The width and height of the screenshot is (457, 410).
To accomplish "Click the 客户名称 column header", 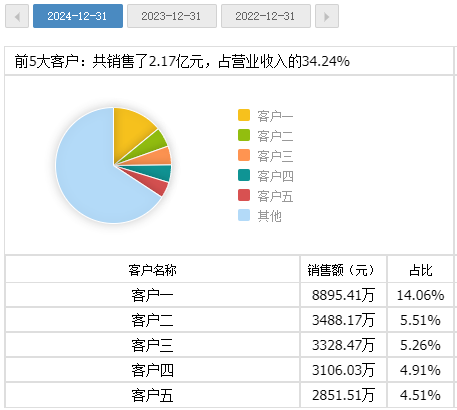I will pos(152,270).
